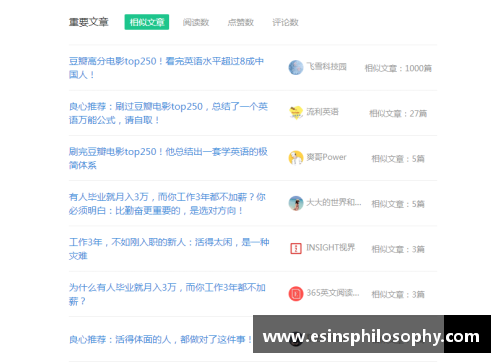
Task: Open 365英文阅读... account name
Action: [x=333, y=293]
